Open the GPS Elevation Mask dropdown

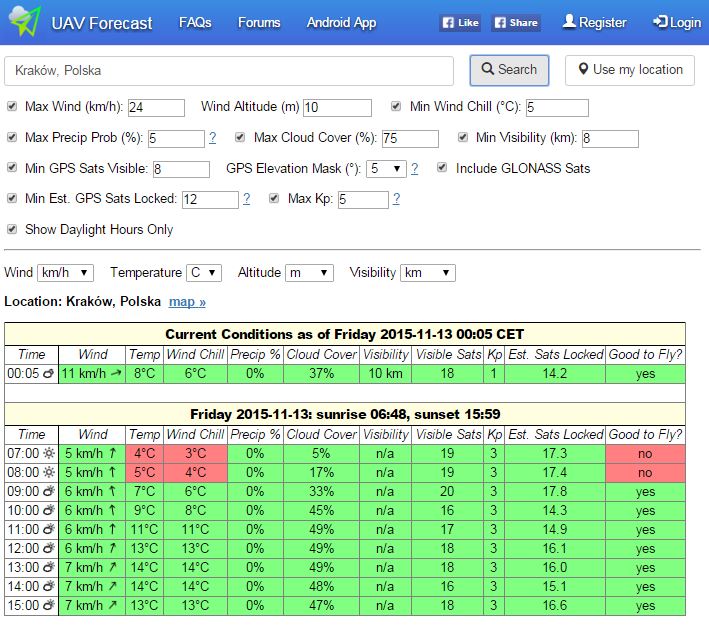tap(386, 169)
